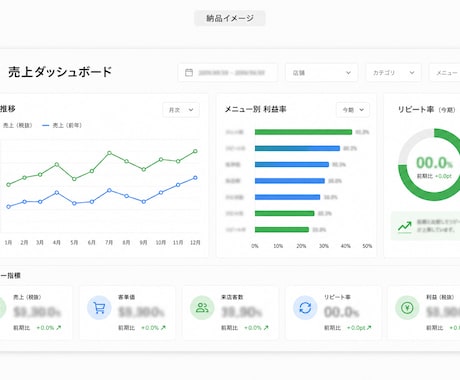460x380 pixels.
Task: Click the 売上（前年） blue legend entry
Action: coord(62,125)
